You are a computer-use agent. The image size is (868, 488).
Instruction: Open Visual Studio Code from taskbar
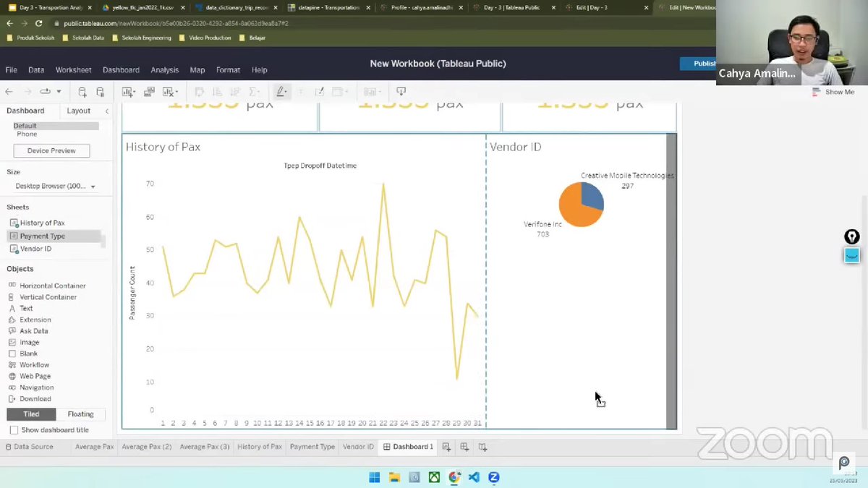tap(474, 477)
